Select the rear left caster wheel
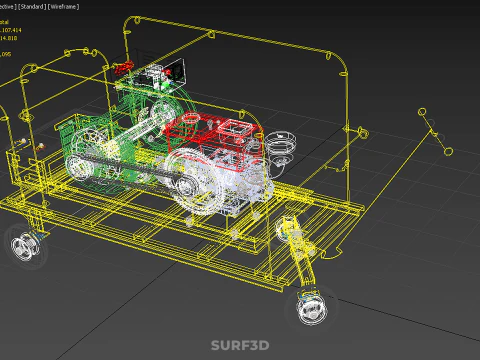This screenshot has width=480, height=360. pyautogui.click(x=25, y=246)
